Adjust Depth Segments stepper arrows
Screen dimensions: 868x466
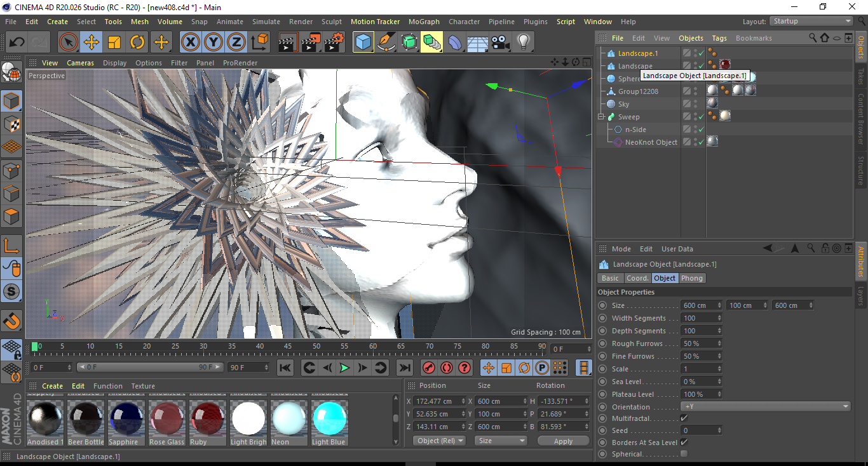click(x=719, y=331)
